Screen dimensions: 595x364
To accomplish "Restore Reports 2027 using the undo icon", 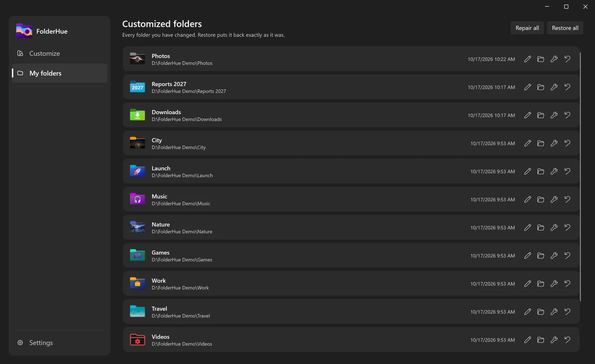I will pyautogui.click(x=567, y=87).
